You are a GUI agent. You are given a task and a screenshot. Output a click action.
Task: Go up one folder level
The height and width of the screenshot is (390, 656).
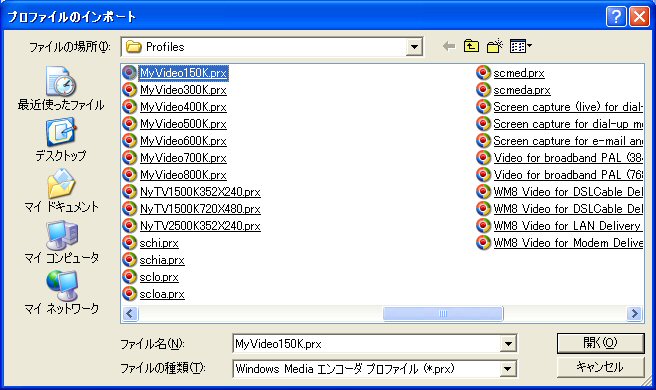pyautogui.click(x=472, y=46)
